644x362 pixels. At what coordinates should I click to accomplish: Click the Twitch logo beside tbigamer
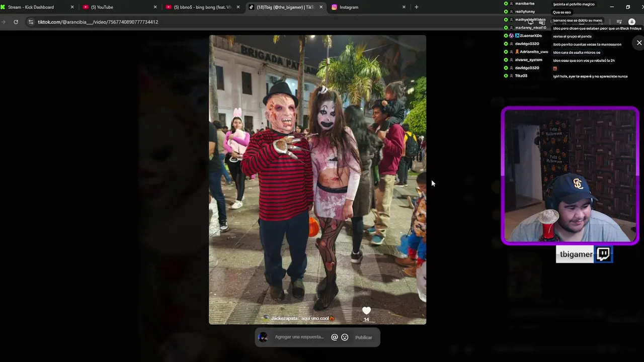603,254
